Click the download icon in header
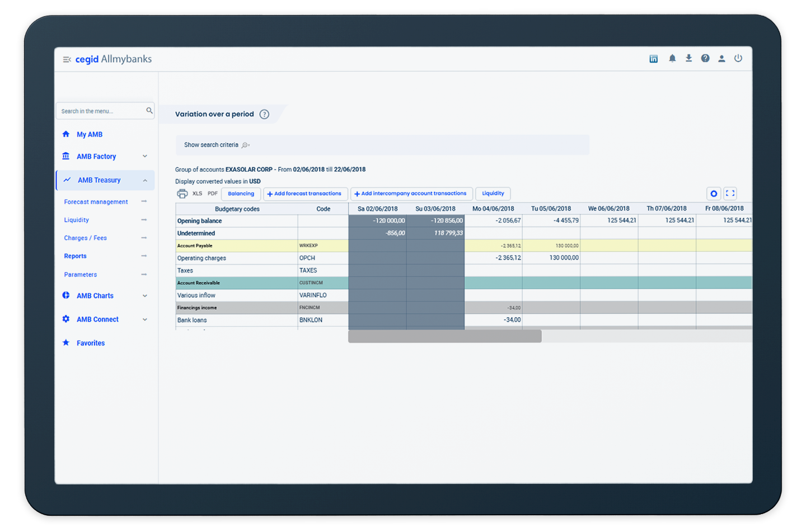The width and height of the screenshot is (806, 532). 688,58
